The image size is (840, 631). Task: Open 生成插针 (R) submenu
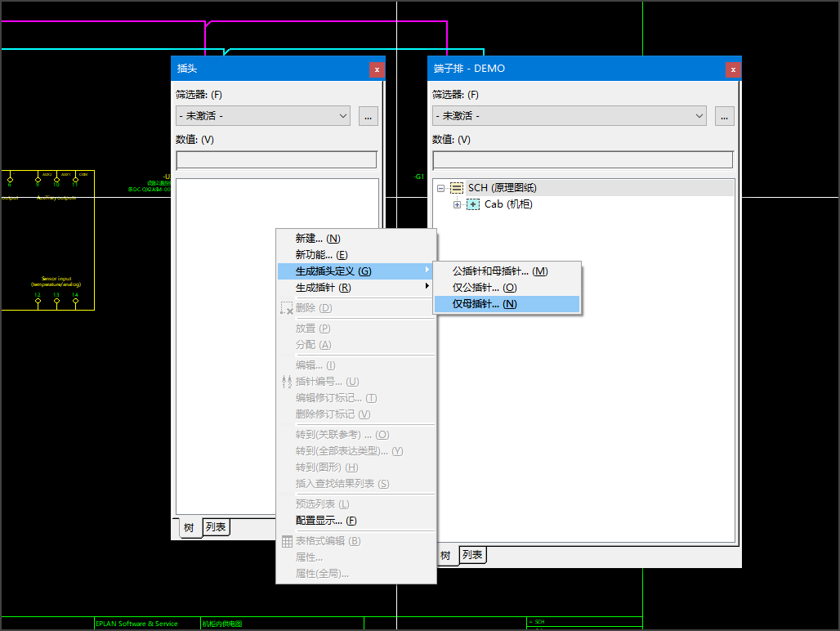tap(355, 288)
